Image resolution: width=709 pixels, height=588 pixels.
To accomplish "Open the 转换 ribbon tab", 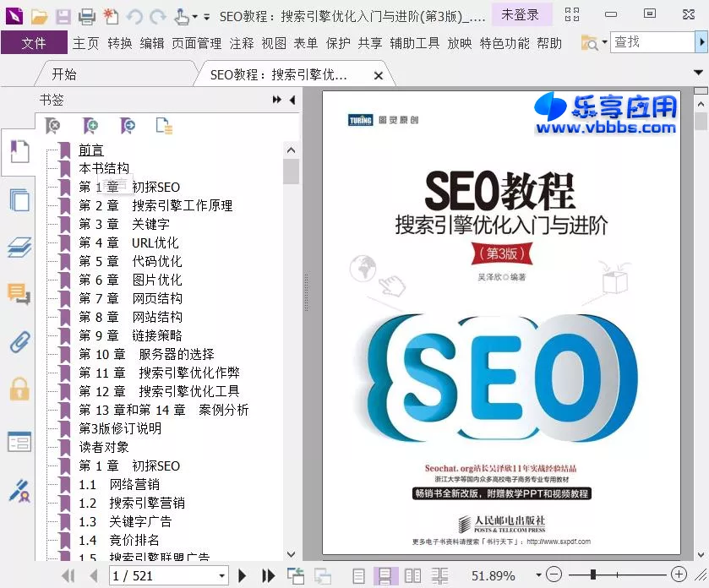I will (120, 43).
